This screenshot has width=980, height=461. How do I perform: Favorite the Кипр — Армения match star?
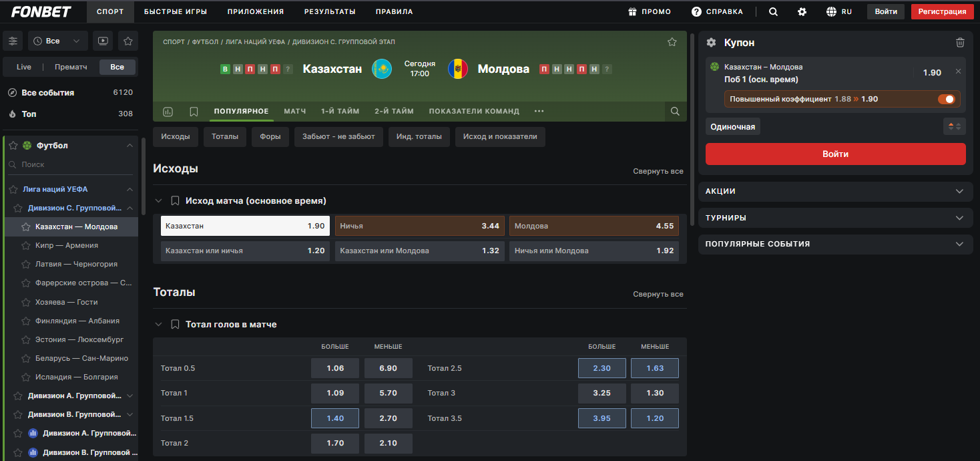pos(26,245)
